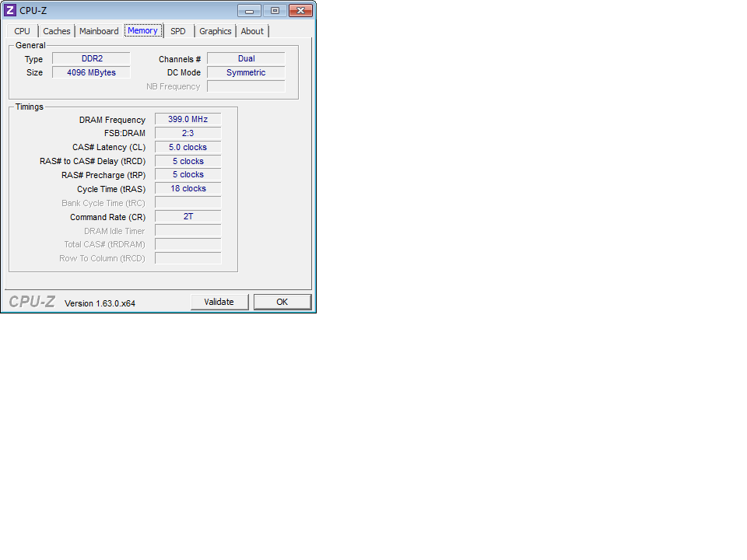Open the Caches tab

[56, 31]
